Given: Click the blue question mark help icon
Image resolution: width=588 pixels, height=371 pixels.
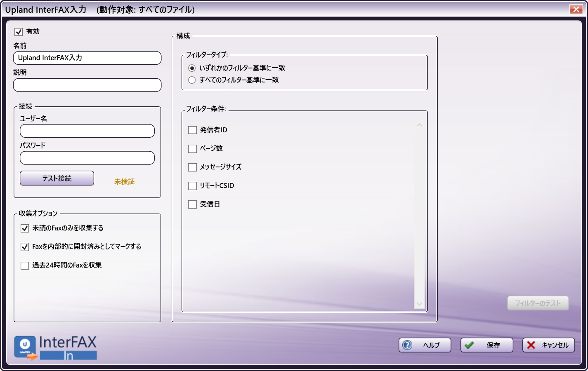Looking at the screenshot, I should coord(407,345).
